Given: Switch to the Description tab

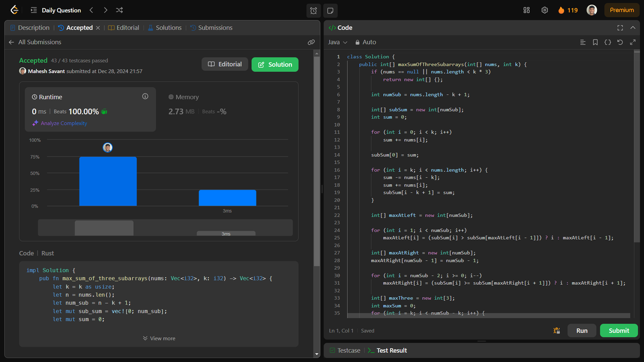Looking at the screenshot, I should [30, 28].
